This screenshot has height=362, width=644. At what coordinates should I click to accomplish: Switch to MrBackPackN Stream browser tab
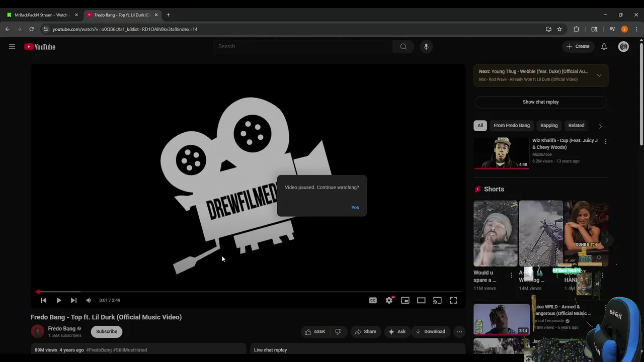pyautogui.click(x=43, y=15)
